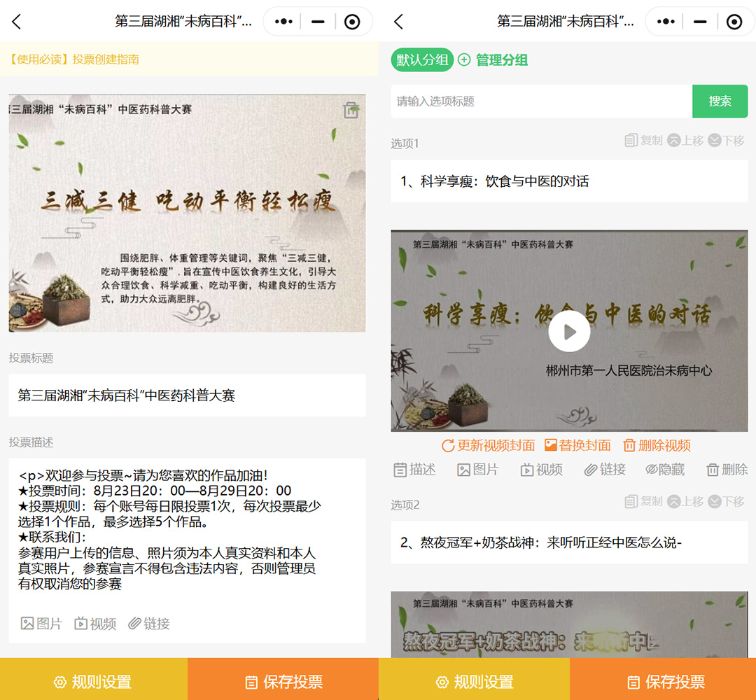Delete option 1 using 删除 under the video

pyautogui.click(x=727, y=470)
